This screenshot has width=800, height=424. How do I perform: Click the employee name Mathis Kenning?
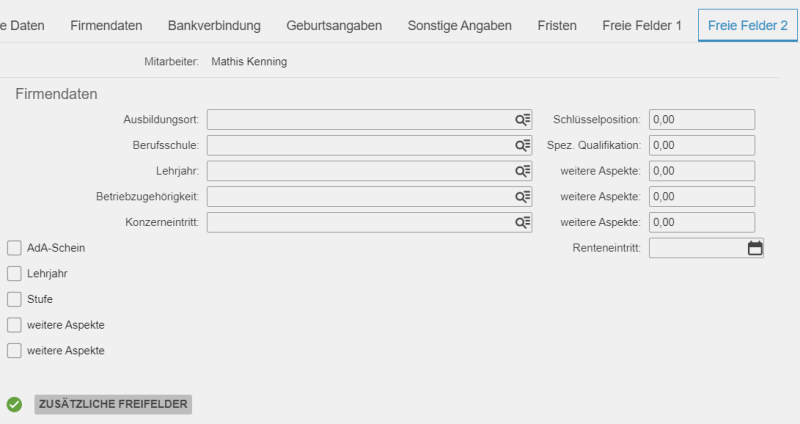(249, 62)
